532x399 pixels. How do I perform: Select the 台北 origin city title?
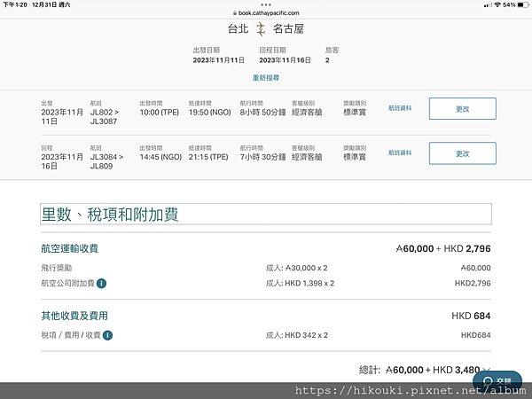coord(239,29)
